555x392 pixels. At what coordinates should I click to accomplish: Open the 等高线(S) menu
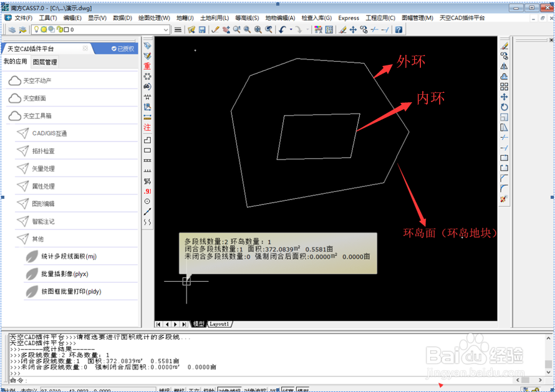[247, 18]
